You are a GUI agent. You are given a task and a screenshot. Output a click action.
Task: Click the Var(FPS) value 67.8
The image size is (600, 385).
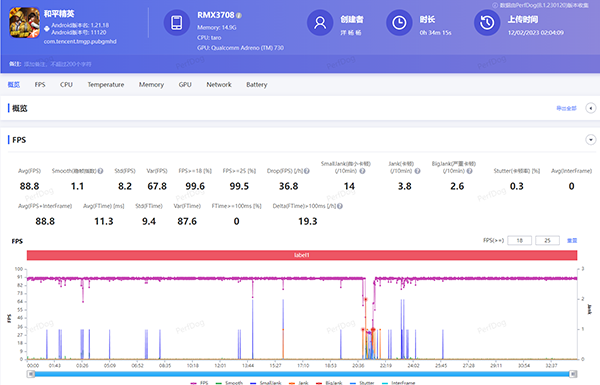click(x=157, y=186)
